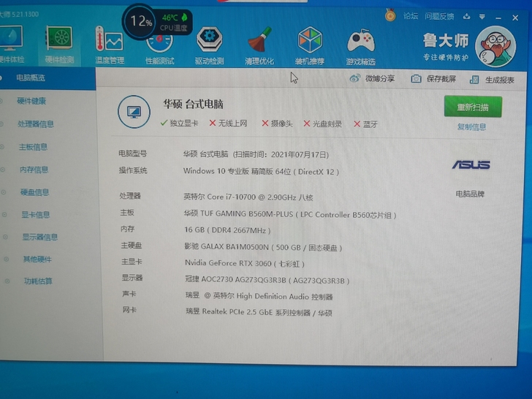532x399 pixels.
Task: Click the 光盘刻录 status item
Action: click(x=322, y=123)
